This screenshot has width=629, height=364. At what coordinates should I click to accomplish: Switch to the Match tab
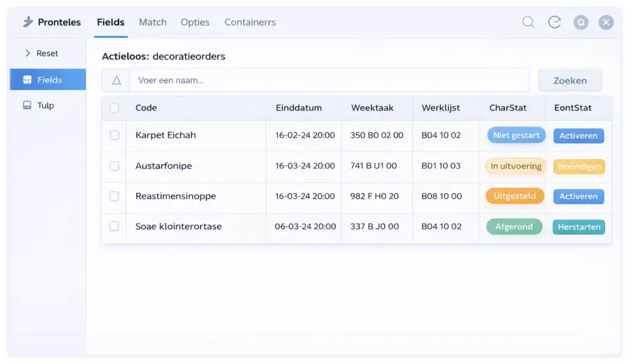[152, 22]
